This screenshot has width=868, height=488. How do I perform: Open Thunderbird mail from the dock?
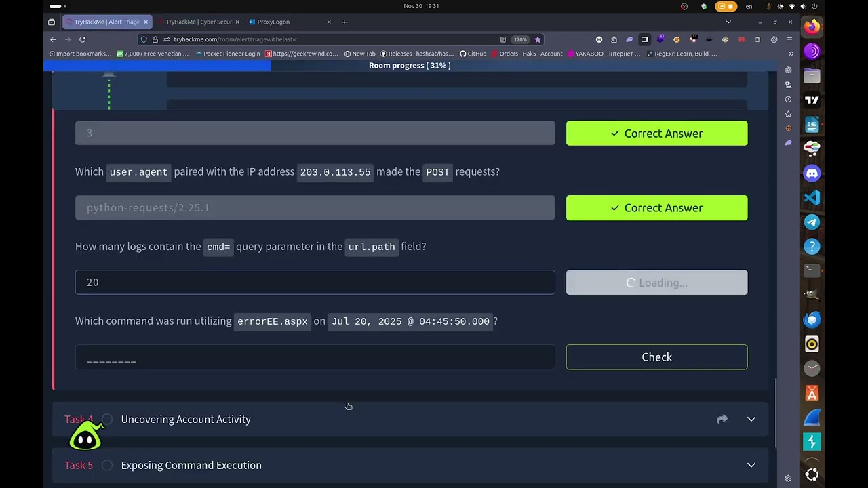[x=812, y=319]
